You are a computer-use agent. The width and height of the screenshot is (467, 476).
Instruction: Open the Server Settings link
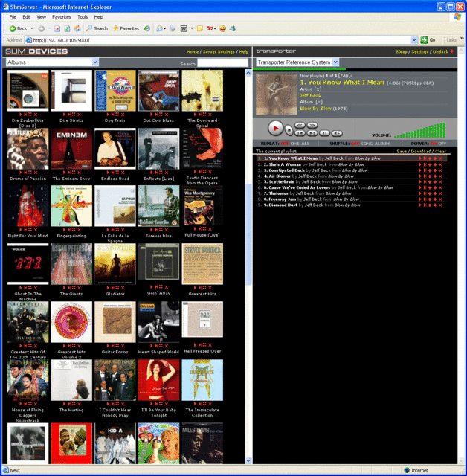(x=219, y=51)
